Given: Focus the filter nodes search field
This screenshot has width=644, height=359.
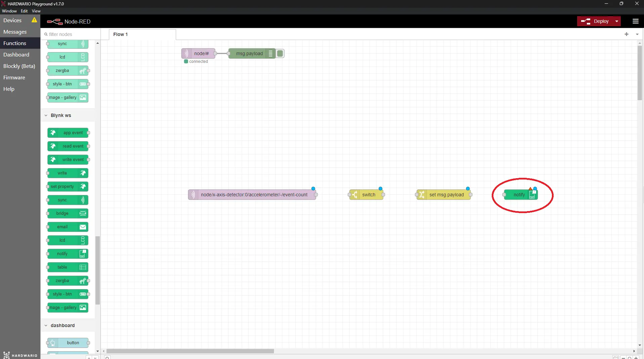Looking at the screenshot, I should [71, 34].
